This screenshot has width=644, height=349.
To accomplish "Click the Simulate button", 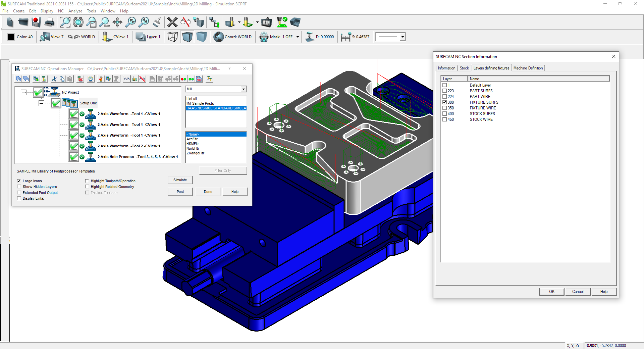I will (x=180, y=180).
